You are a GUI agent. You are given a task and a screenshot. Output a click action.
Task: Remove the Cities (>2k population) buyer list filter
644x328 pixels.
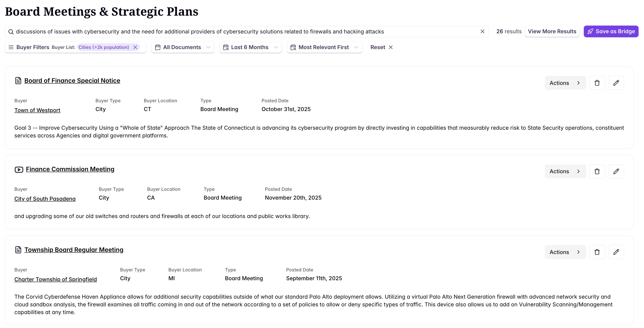pos(136,47)
